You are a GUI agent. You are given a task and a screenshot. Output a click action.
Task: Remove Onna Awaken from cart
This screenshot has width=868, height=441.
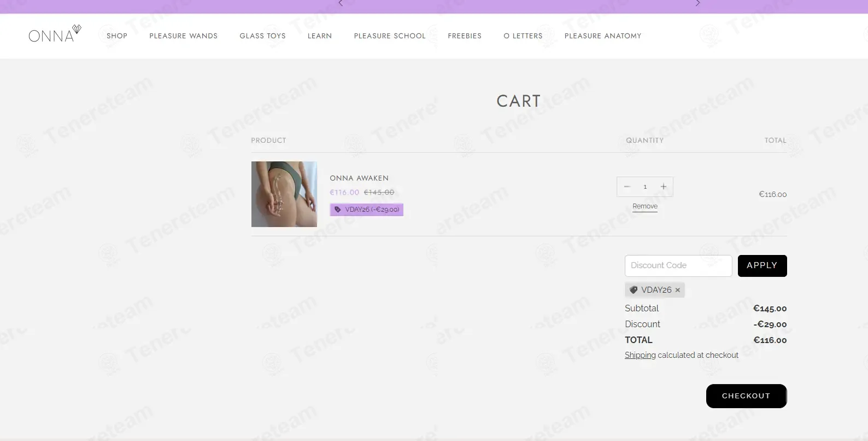point(645,206)
